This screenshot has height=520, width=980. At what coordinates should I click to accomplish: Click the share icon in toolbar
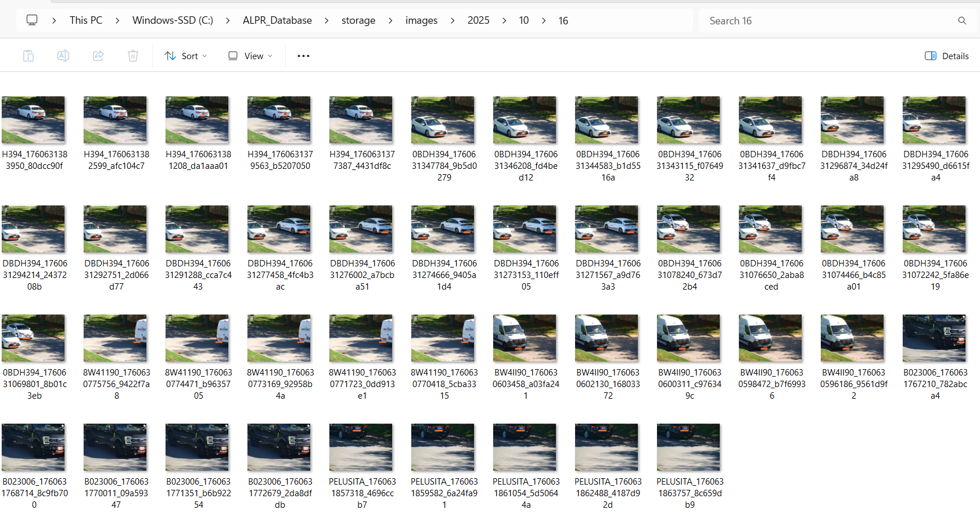pyautogui.click(x=98, y=56)
